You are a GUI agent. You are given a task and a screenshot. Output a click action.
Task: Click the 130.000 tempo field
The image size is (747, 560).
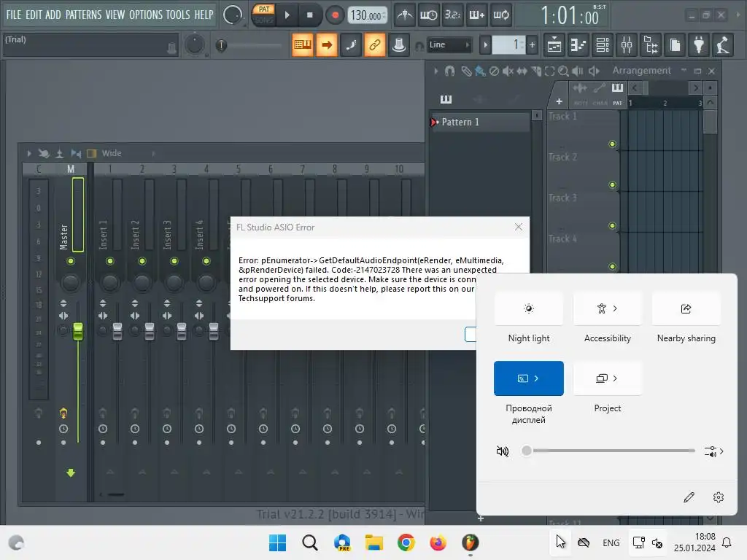click(x=367, y=15)
